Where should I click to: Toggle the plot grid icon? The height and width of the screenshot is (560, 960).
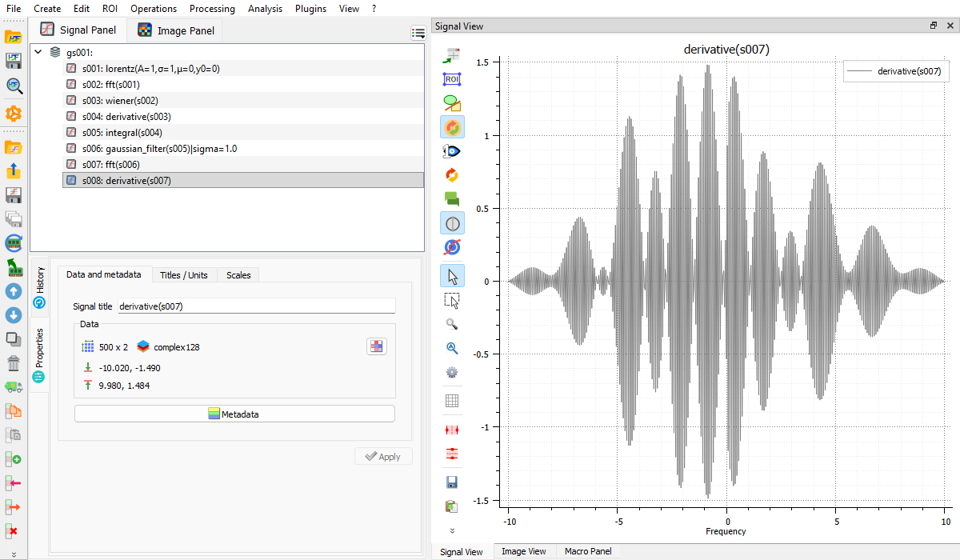click(452, 401)
